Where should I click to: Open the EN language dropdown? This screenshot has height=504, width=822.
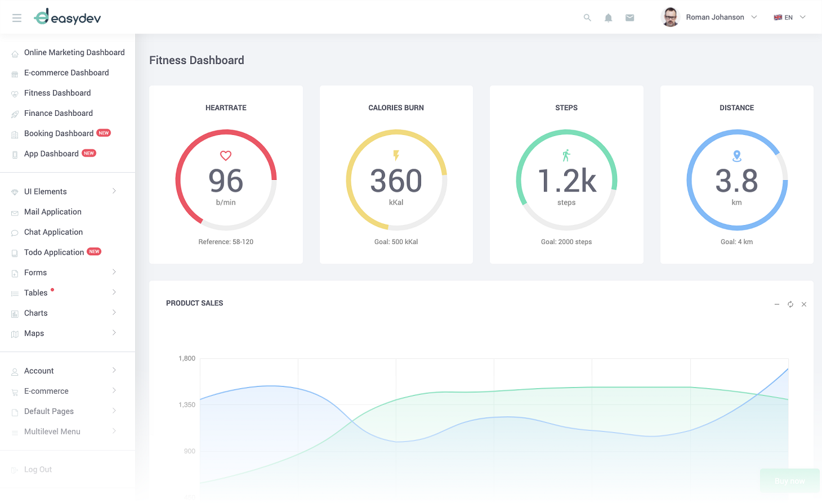click(789, 17)
